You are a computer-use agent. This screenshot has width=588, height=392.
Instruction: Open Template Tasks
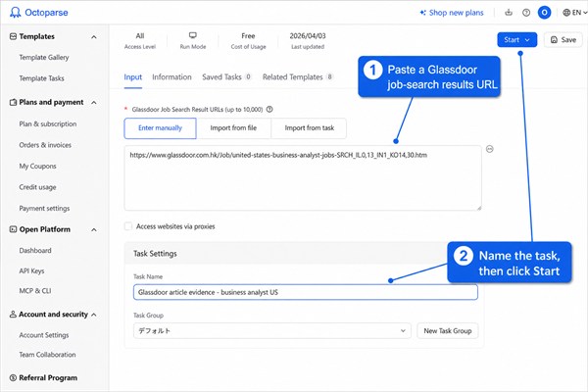41,78
